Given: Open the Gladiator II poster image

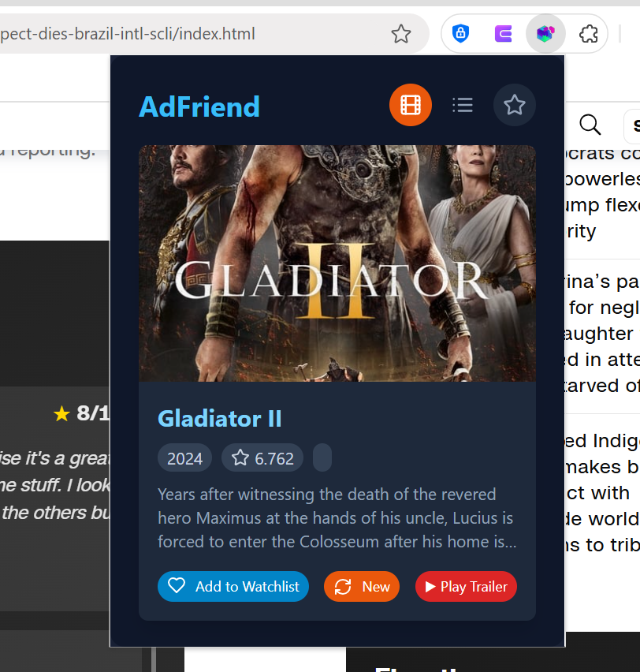Looking at the screenshot, I should click(337, 263).
